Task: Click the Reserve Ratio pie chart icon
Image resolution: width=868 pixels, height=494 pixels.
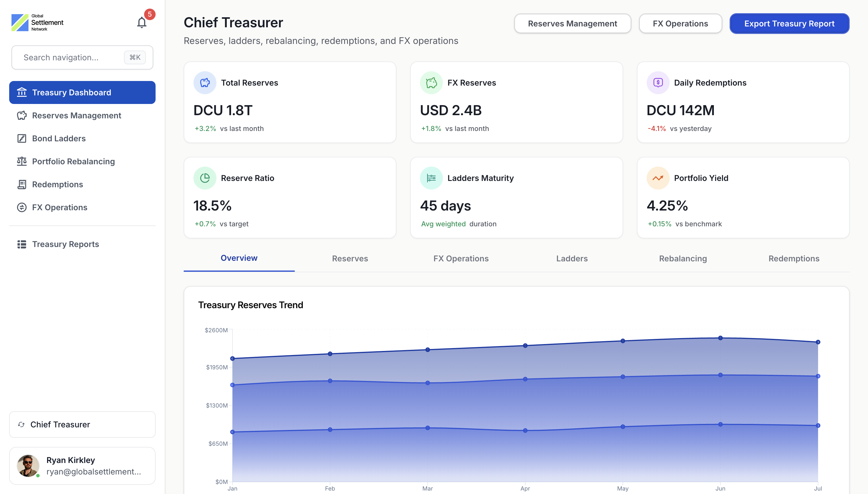Action: [x=205, y=178]
